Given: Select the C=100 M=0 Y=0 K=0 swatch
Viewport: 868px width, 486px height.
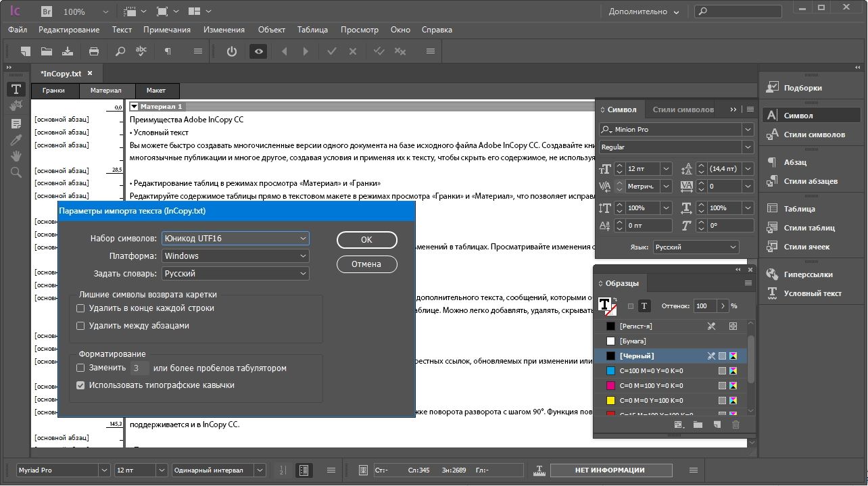Looking at the screenshot, I should tap(652, 371).
